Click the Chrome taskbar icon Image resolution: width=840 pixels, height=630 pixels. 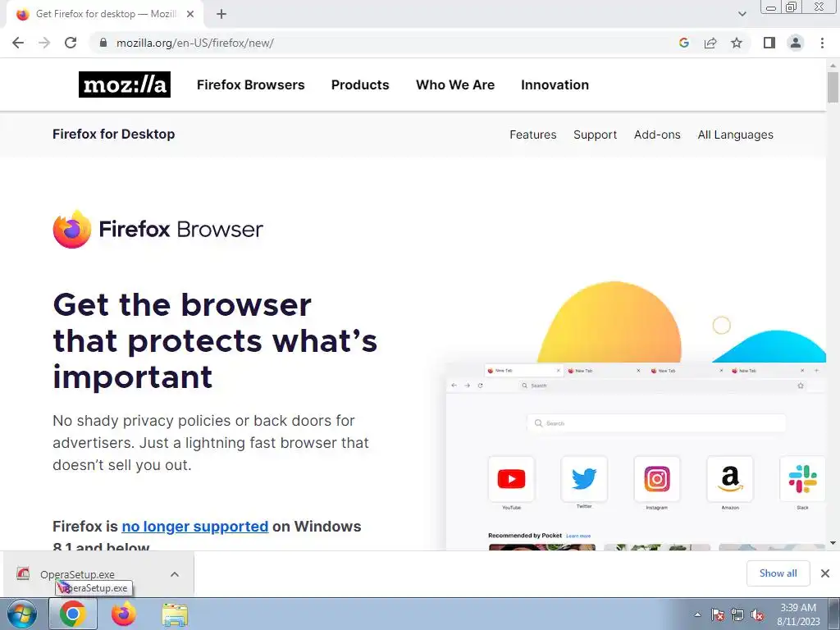[x=73, y=614]
